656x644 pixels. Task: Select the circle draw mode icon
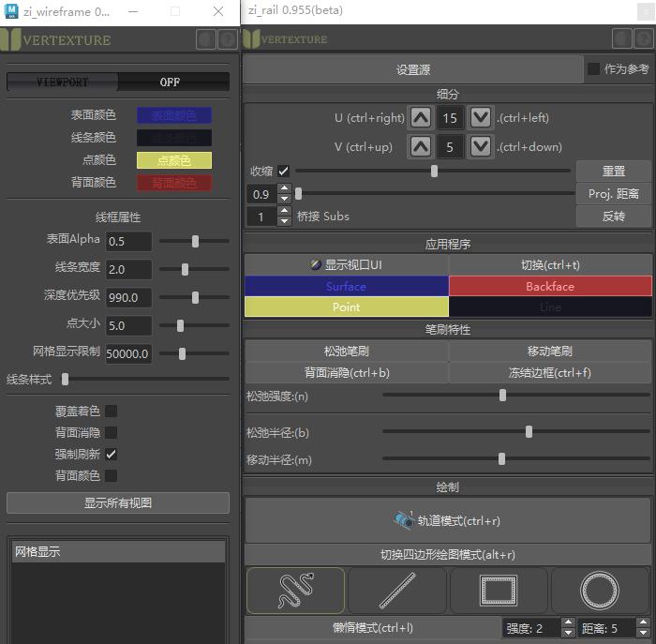tap(600, 591)
